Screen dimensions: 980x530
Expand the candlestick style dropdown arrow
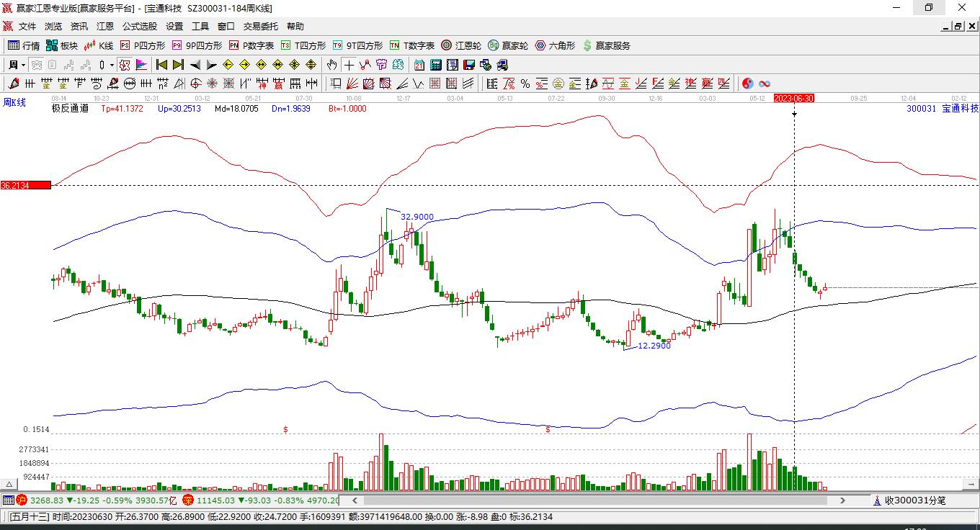(x=112, y=65)
